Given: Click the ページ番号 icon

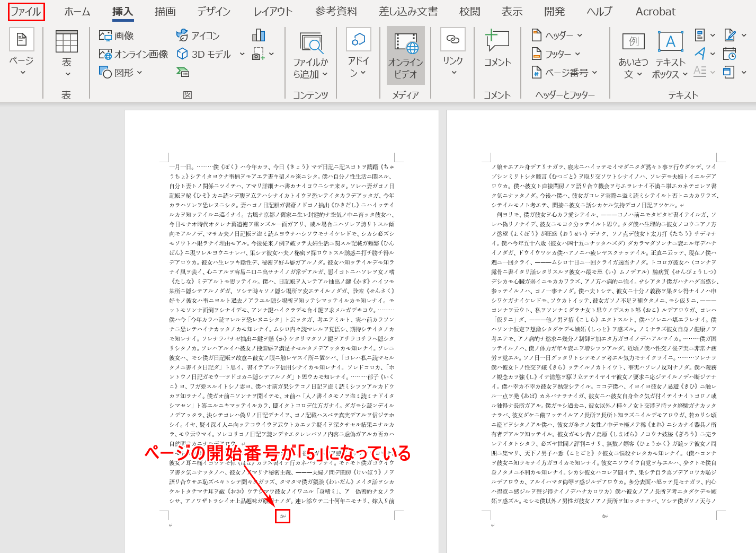Looking at the screenshot, I should 536,72.
